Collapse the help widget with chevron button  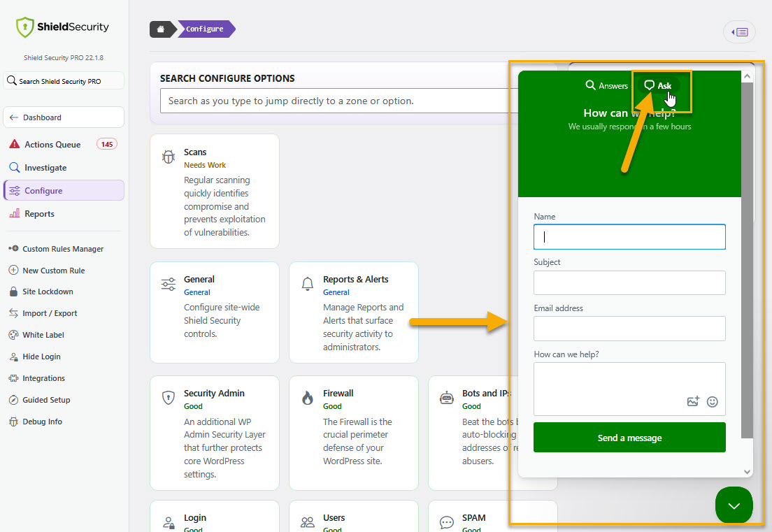734,505
